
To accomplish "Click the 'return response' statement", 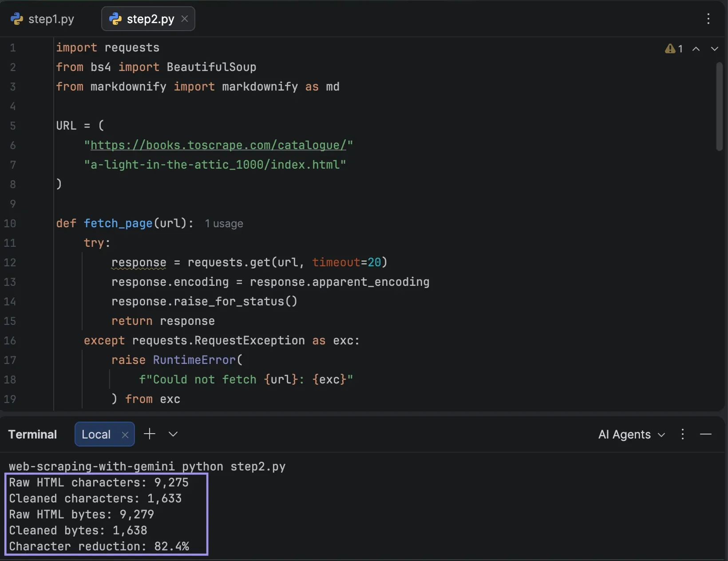I will 163,321.
